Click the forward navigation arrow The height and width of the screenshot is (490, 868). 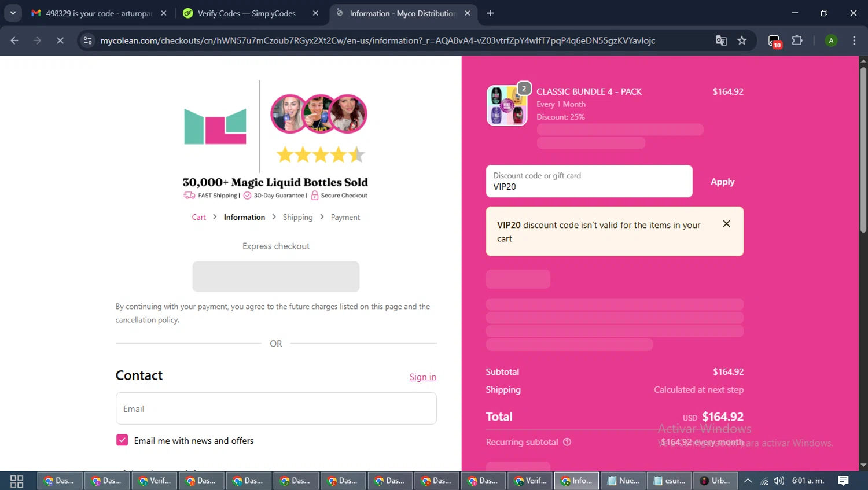click(x=37, y=40)
